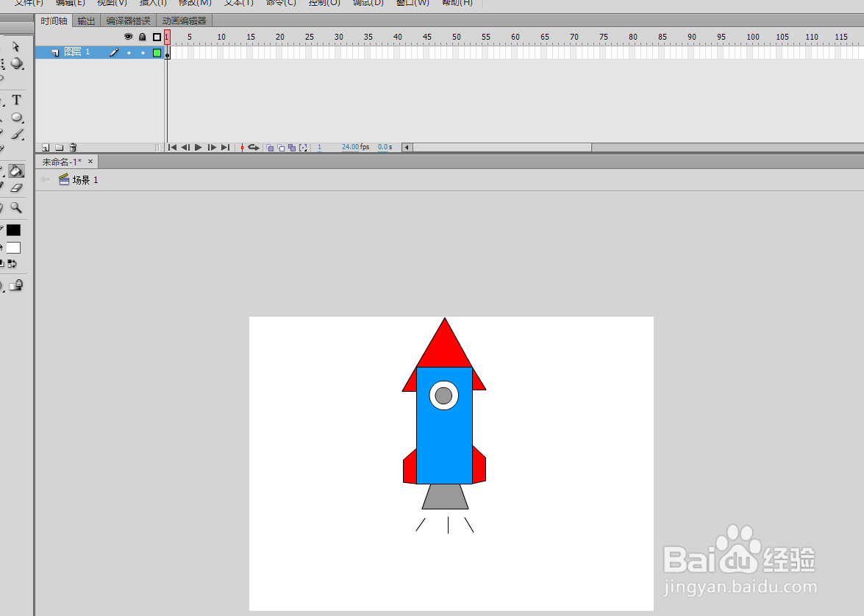Show 图层 1 as outlines only
Image resolution: width=864 pixels, height=616 pixels.
[157, 52]
